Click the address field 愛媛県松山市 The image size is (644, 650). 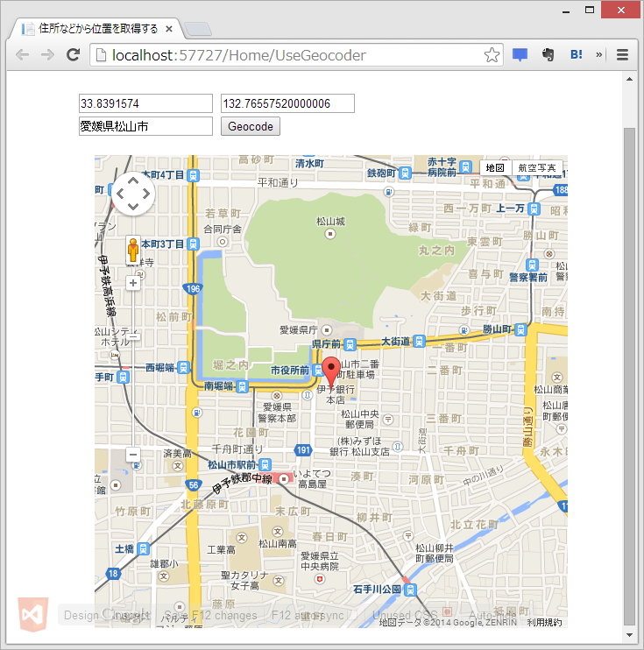145,126
